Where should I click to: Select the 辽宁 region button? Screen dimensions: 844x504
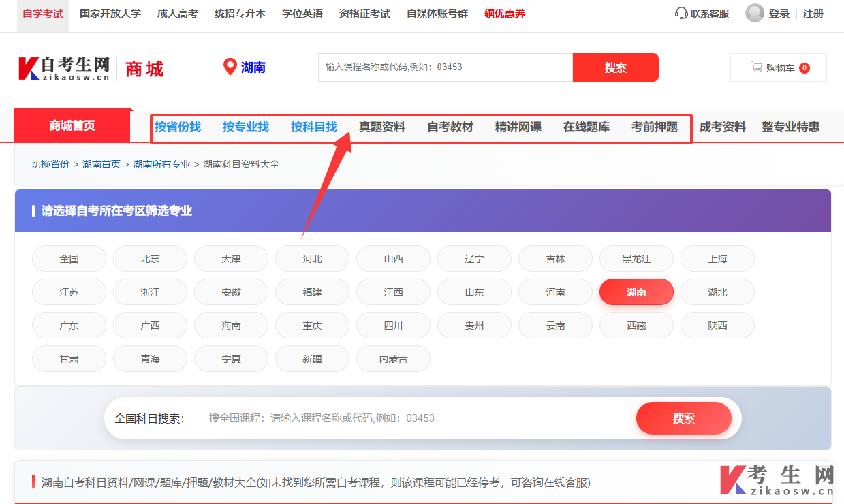(474, 259)
